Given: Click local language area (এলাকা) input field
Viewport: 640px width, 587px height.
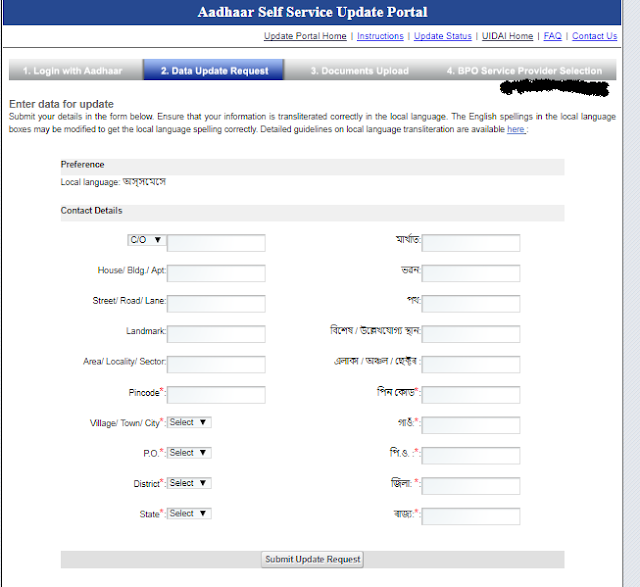Looking at the screenshot, I should click(471, 365).
